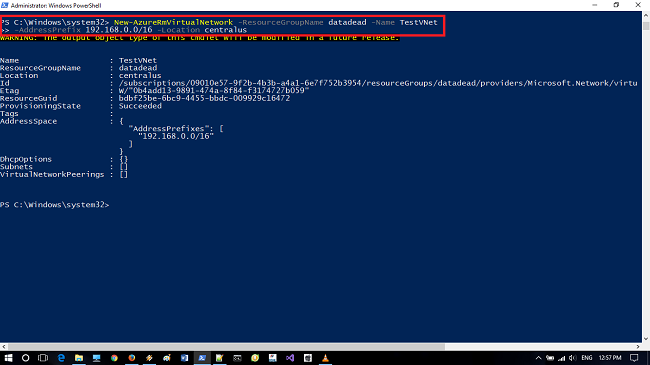Click the vertical scrollbar down arrow

tap(646, 338)
